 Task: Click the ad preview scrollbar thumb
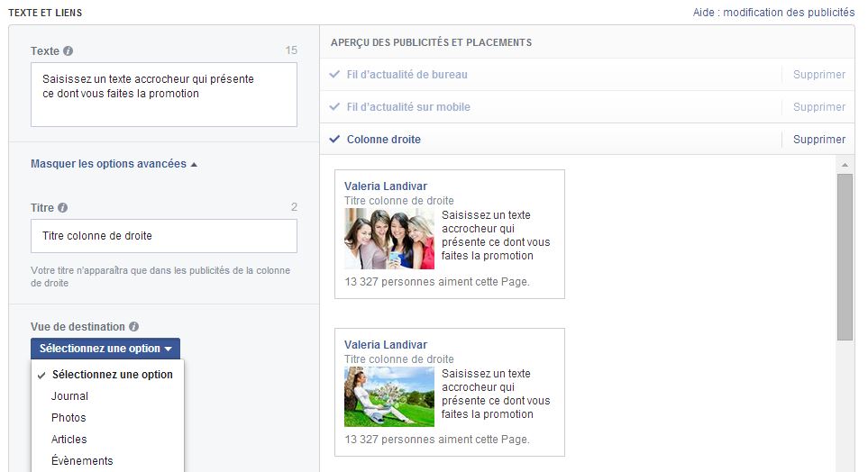tap(845, 258)
